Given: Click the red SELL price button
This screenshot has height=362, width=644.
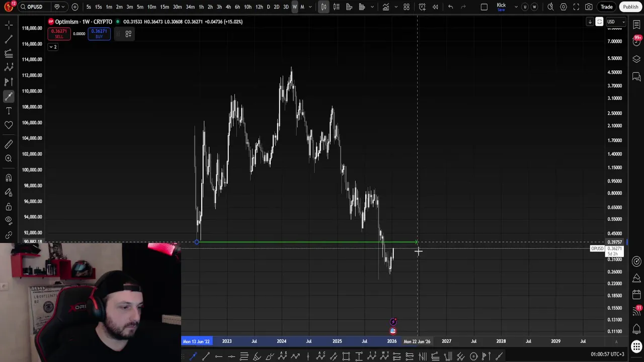Looking at the screenshot, I should click(x=59, y=34).
